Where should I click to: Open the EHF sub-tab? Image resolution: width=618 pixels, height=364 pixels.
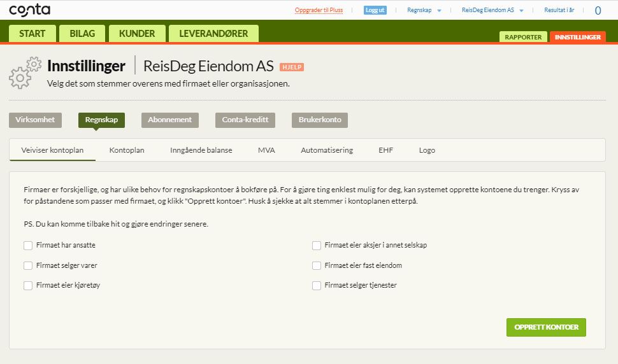pyautogui.click(x=386, y=150)
